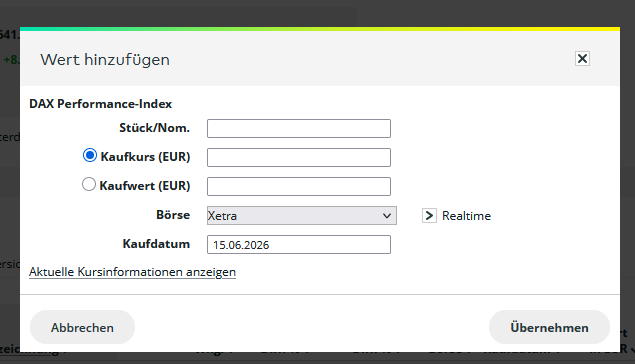Close the Wert hinzufügen dialog
This screenshot has height=364, width=635.
pyautogui.click(x=582, y=59)
